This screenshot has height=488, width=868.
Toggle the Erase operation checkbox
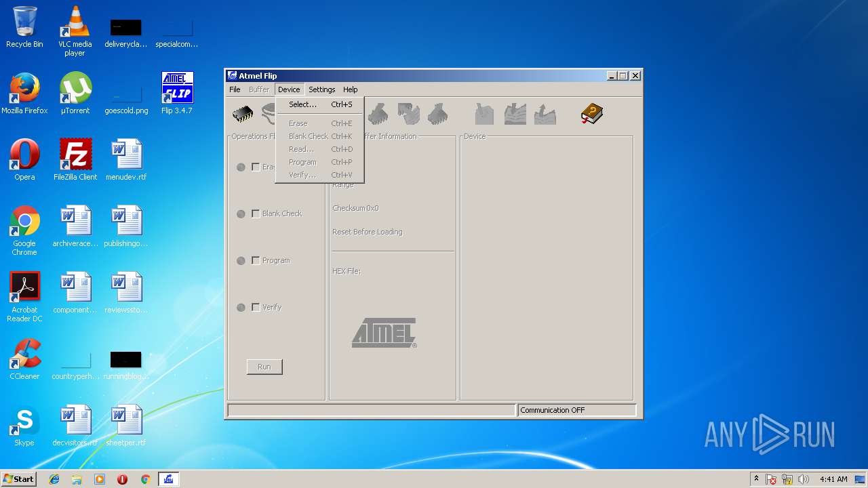(x=256, y=167)
